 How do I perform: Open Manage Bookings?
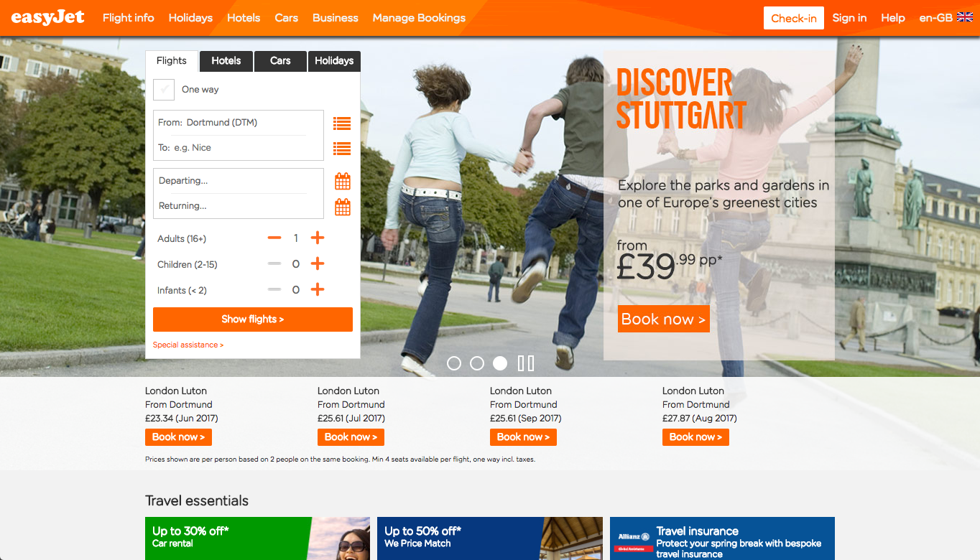point(419,18)
